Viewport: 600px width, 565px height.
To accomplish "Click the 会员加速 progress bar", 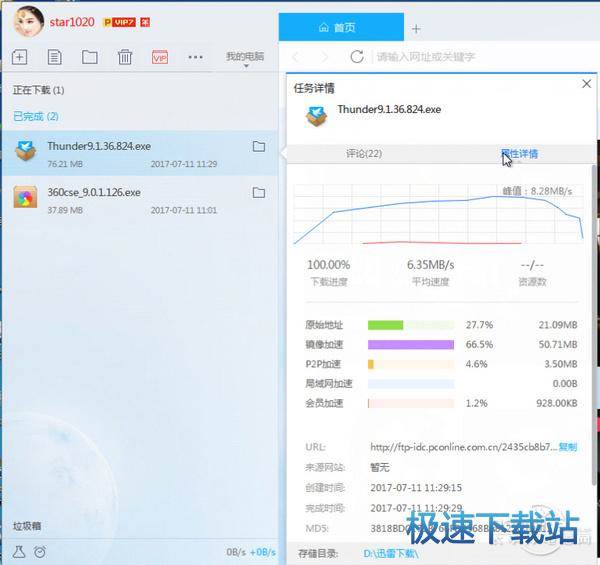I will 411,403.
